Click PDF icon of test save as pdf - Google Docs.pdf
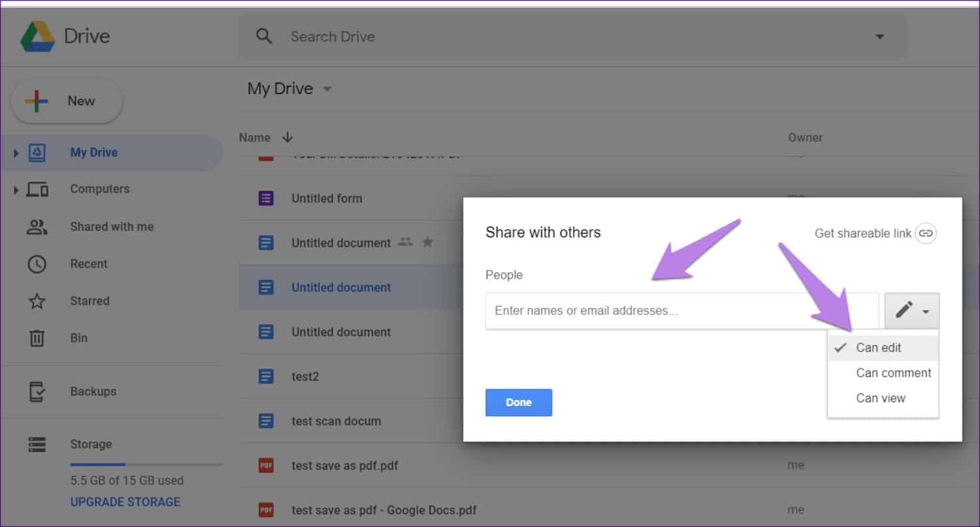The height and width of the screenshot is (527, 980). [x=266, y=510]
